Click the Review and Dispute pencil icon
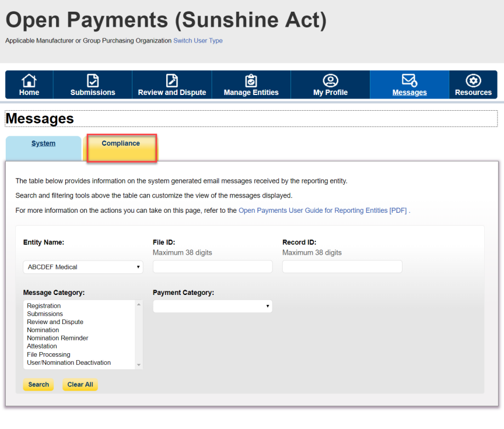Screen dimensions: 504x429 tap(171, 80)
